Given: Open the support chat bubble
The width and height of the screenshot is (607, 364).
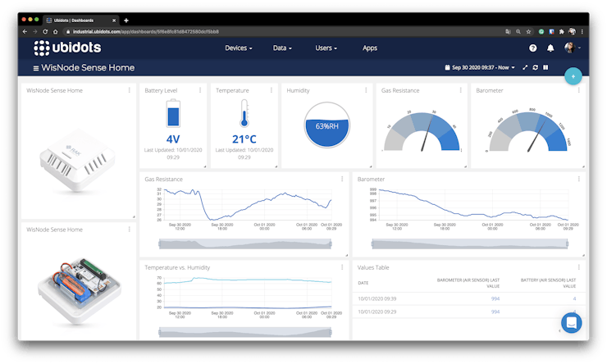Looking at the screenshot, I should click(x=572, y=323).
